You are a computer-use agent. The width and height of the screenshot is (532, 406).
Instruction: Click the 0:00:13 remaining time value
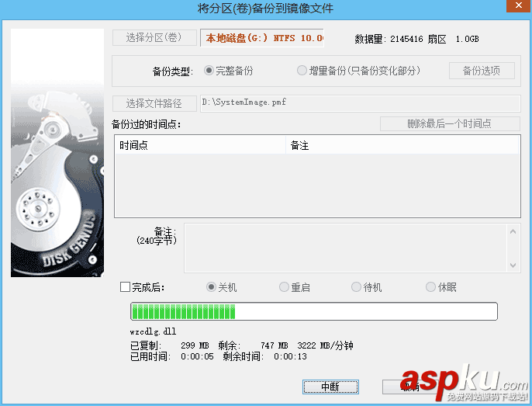290,356
